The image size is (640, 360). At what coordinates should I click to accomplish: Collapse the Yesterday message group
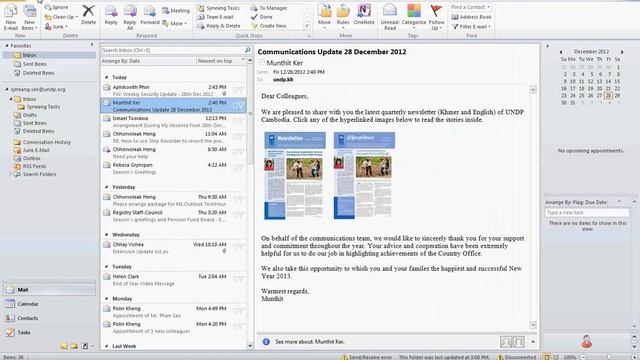[107, 187]
